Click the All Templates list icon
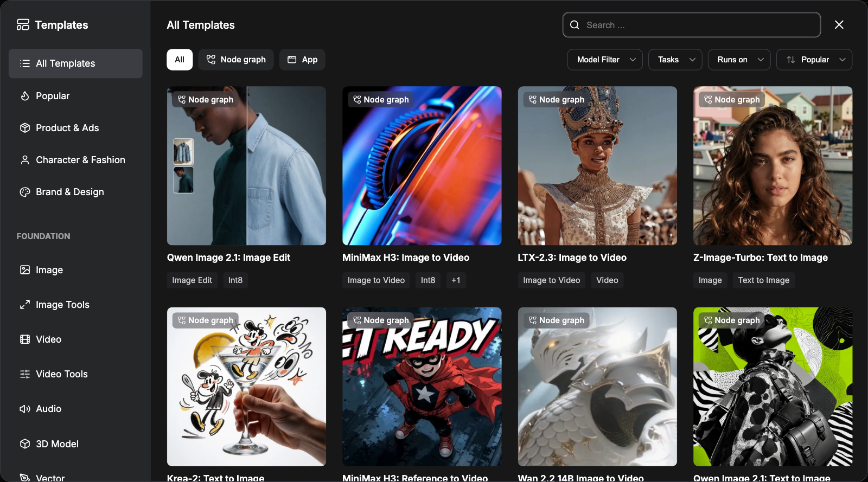 tap(25, 63)
